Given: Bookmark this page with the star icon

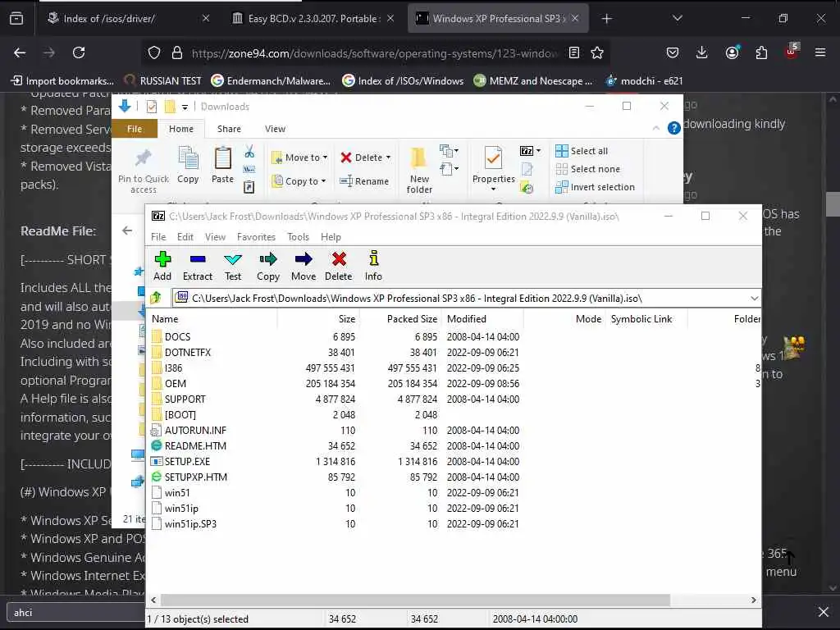Looking at the screenshot, I should coord(597,52).
